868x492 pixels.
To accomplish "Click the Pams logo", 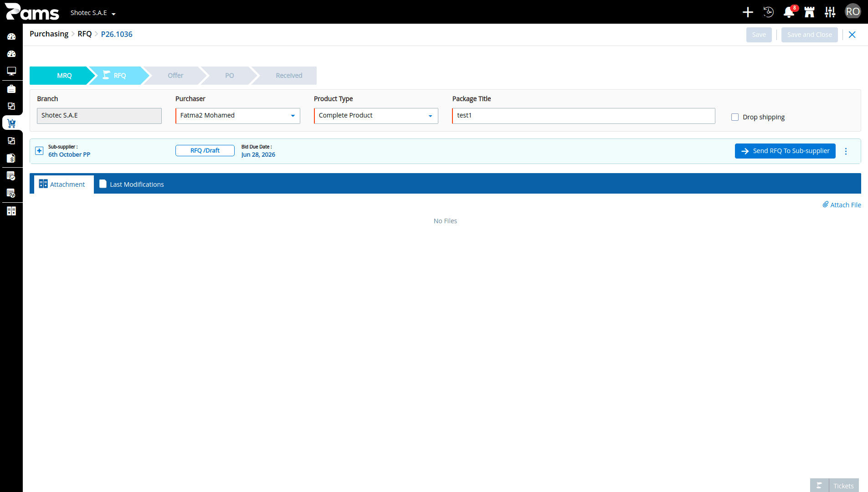I will point(32,12).
